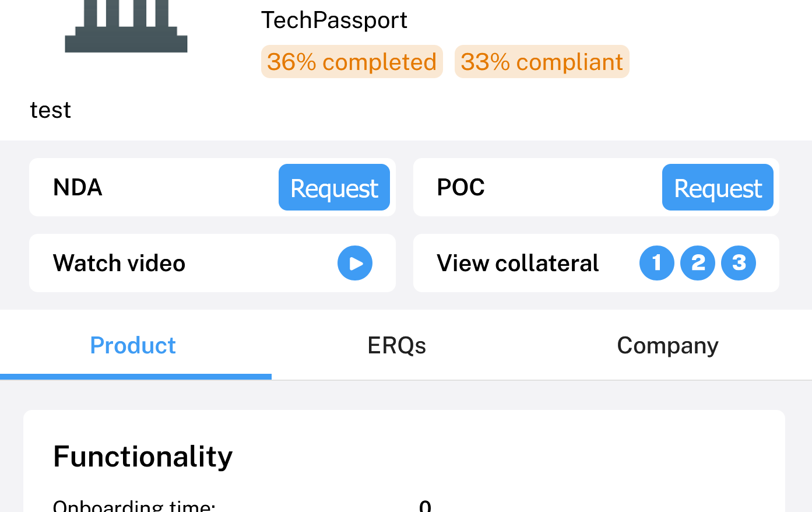812x512 pixels.
Task: Click the POC label text
Action: (x=461, y=188)
